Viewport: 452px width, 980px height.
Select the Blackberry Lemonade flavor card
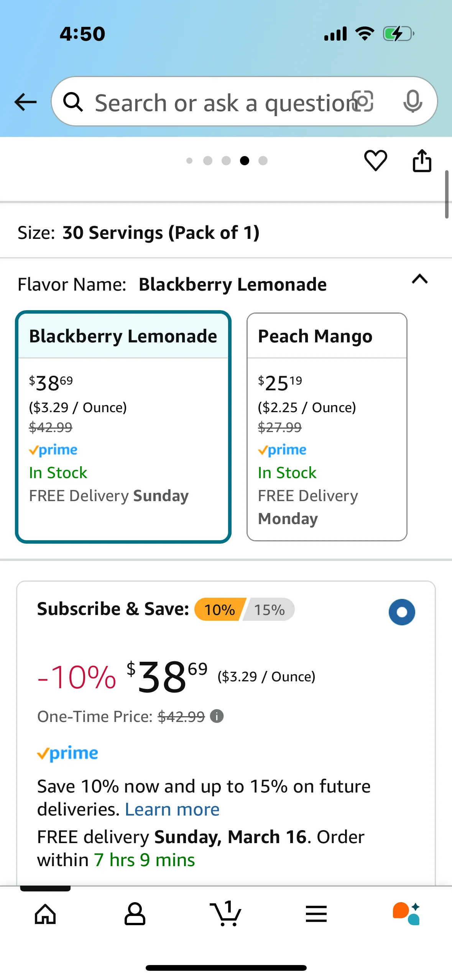123,426
